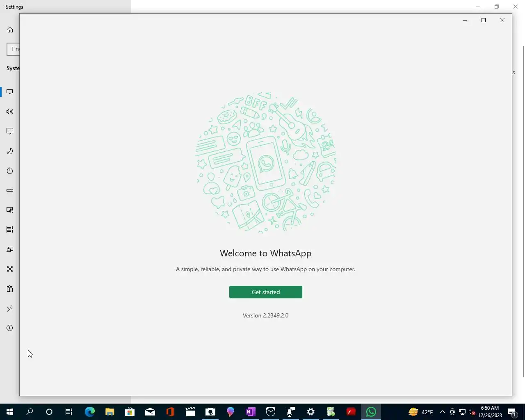Show hidden tray icons chevron
Image resolution: width=525 pixels, height=420 pixels.
click(442, 412)
